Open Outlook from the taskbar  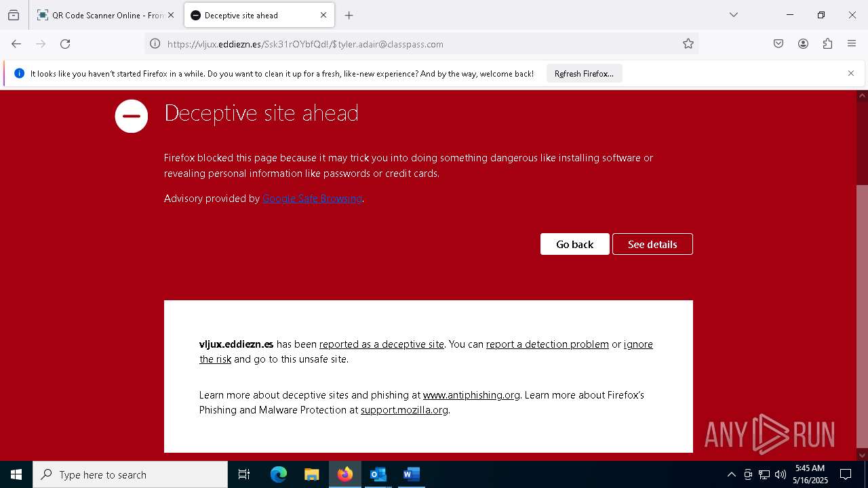(378, 474)
